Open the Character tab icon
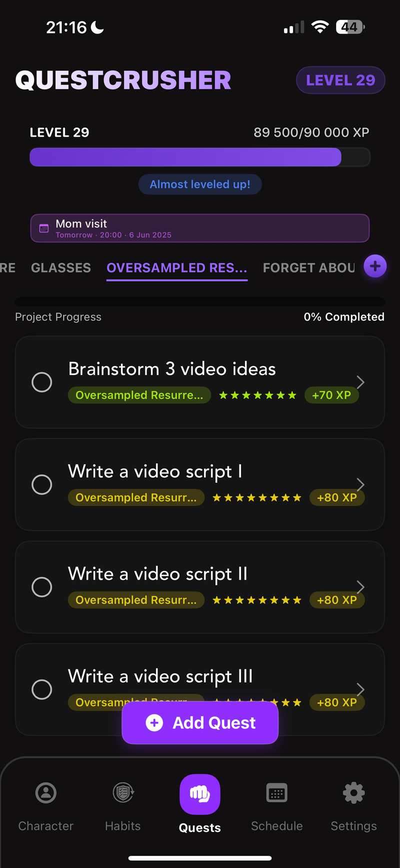Viewport: 400px width, 868px height. point(46,793)
